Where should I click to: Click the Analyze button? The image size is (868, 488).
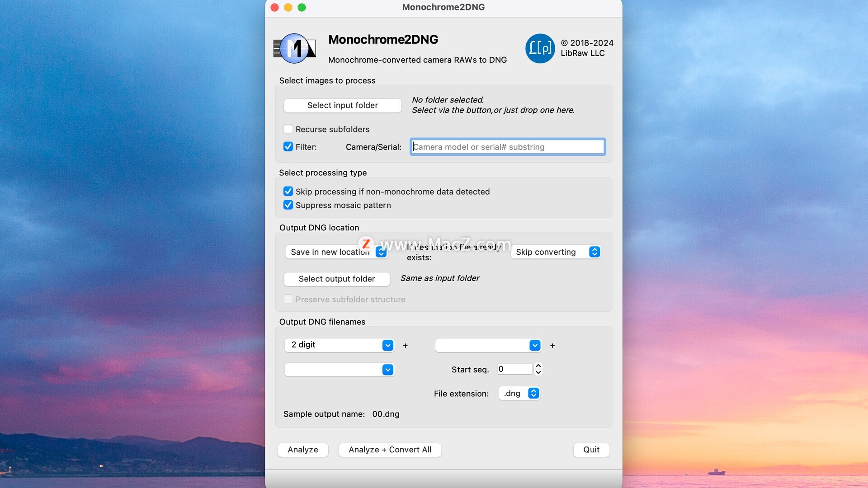pyautogui.click(x=303, y=450)
